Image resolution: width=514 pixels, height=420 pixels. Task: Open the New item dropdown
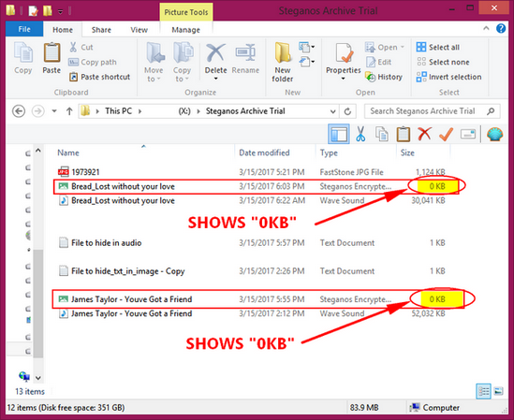306,47
